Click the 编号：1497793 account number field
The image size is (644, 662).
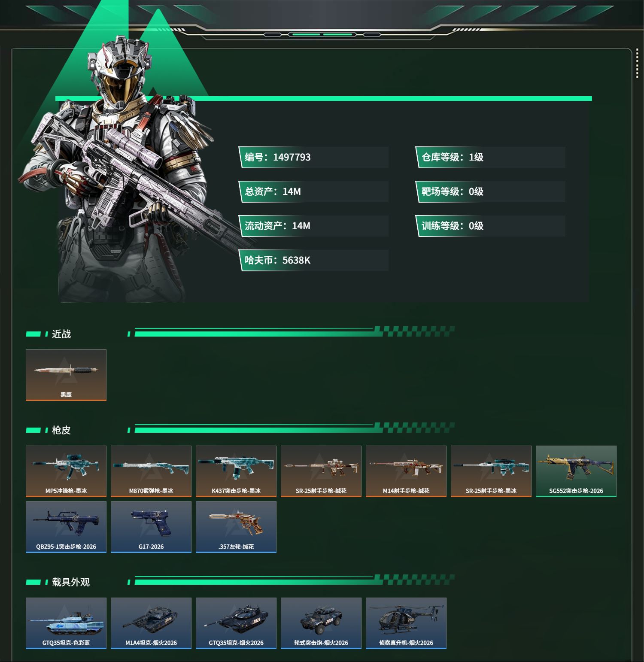[x=314, y=157]
